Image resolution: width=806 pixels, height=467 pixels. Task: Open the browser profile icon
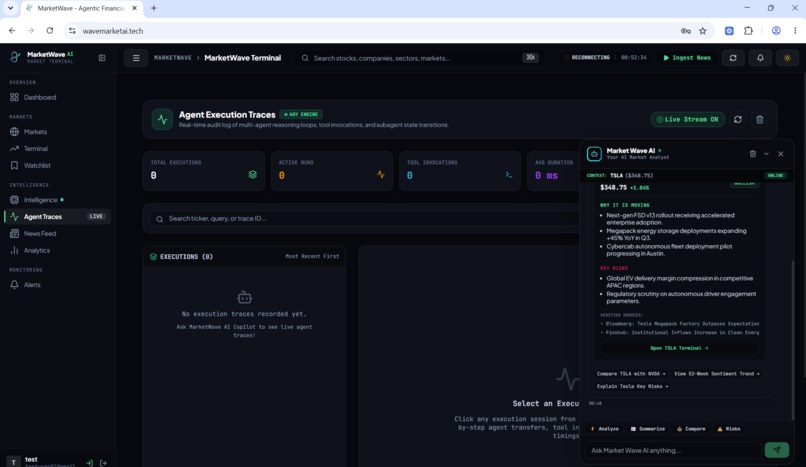(x=776, y=31)
